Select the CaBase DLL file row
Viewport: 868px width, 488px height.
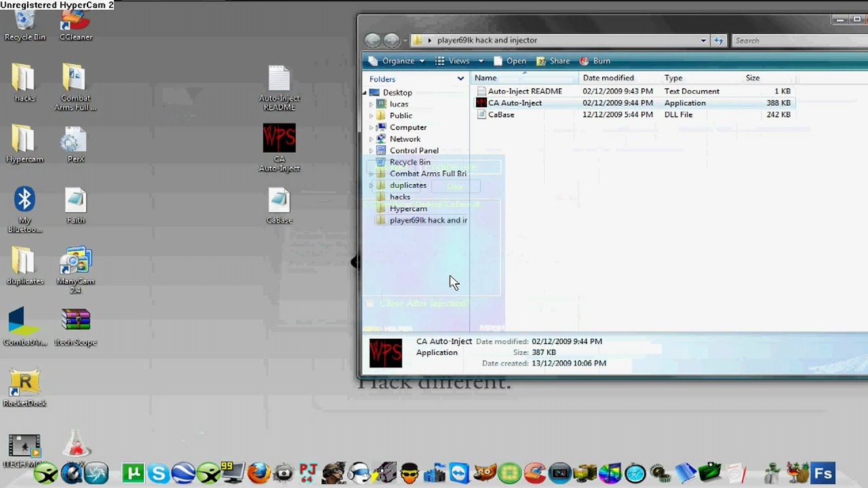coord(634,115)
